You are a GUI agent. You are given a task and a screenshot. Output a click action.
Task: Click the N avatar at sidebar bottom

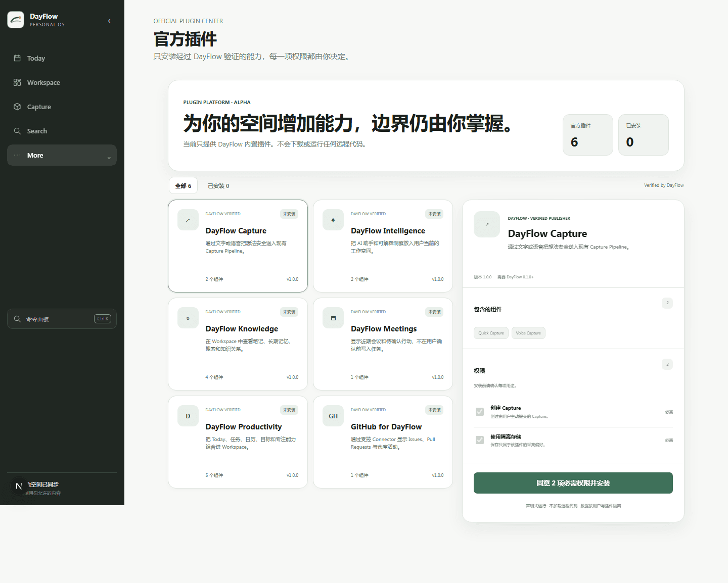point(19,486)
